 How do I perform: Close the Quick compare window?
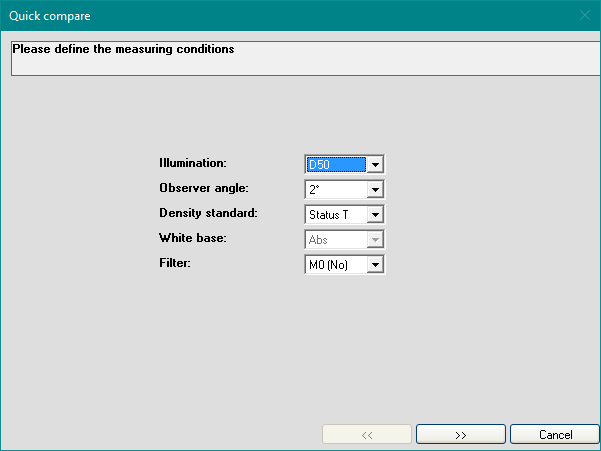click(585, 15)
